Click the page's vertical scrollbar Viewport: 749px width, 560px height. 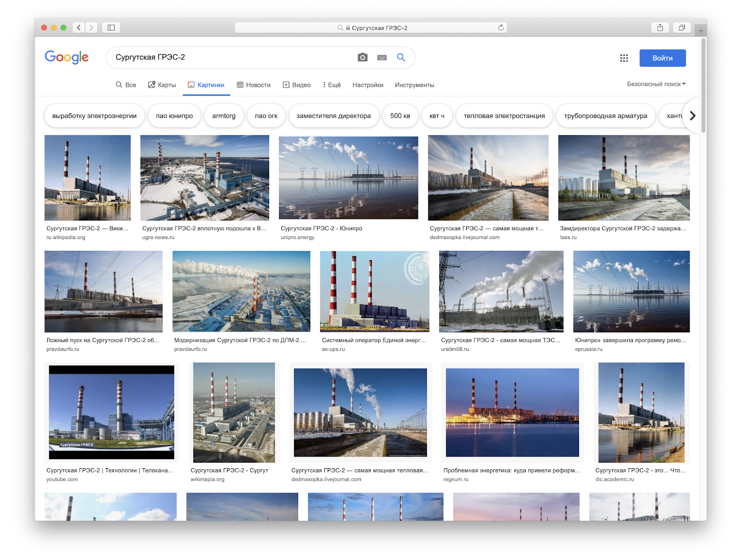click(x=703, y=85)
